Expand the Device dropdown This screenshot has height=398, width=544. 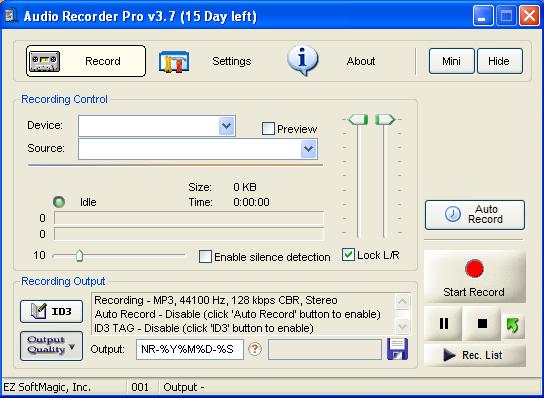(x=227, y=126)
